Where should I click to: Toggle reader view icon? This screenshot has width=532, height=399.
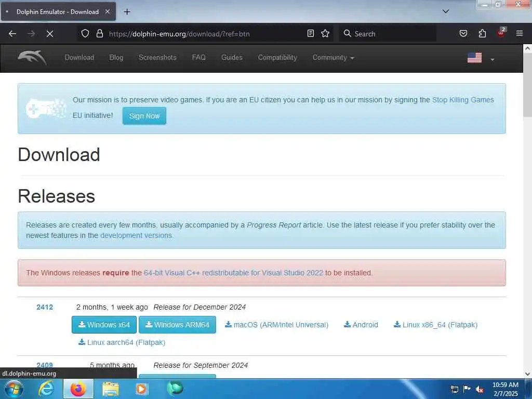point(311,33)
